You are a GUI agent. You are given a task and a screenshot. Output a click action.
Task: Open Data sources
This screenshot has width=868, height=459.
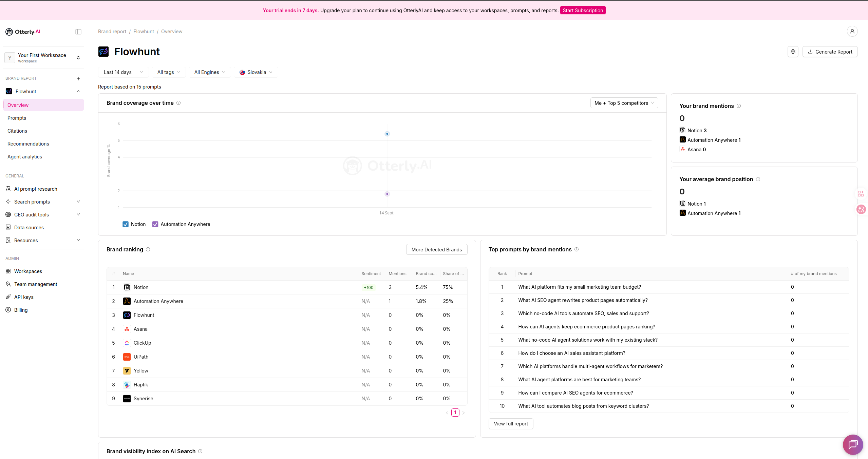43,228
